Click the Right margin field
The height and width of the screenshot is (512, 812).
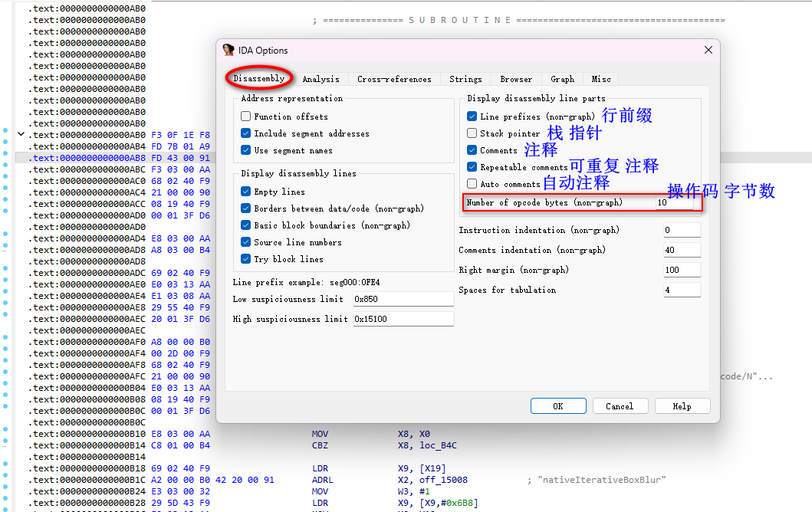pos(682,270)
